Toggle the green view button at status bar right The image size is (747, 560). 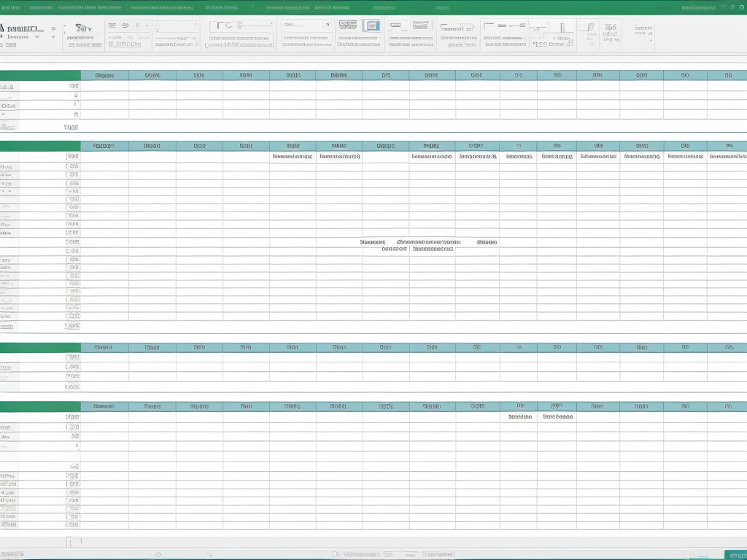[x=734, y=555]
